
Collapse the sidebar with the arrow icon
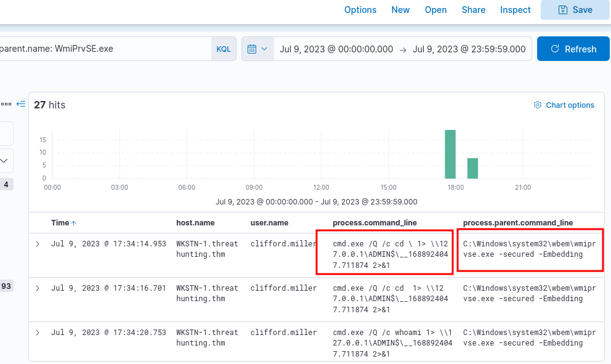coord(21,104)
